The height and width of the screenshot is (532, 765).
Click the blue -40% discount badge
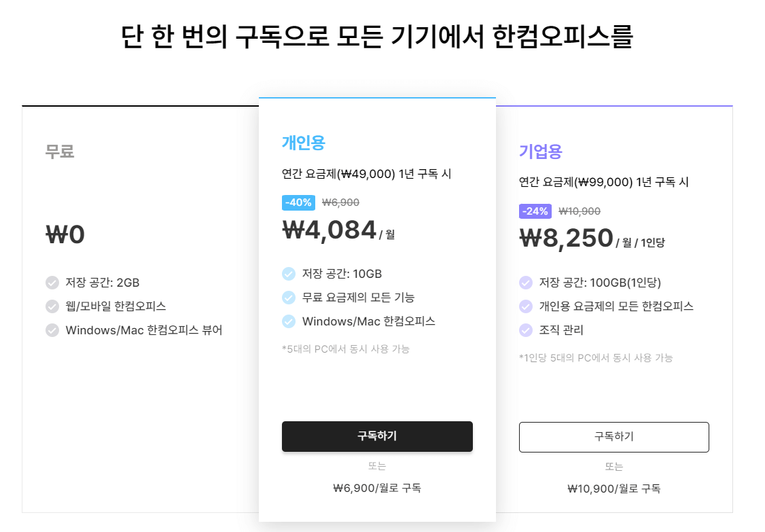(x=298, y=202)
